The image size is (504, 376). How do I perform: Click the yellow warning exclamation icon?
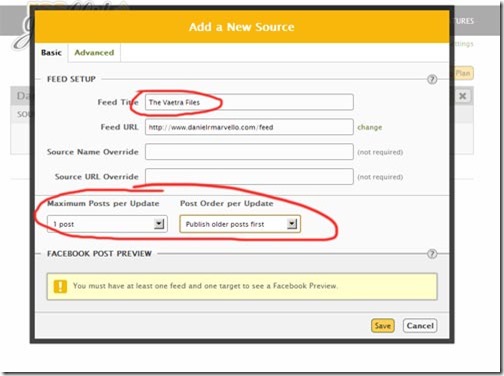pyautogui.click(x=60, y=286)
